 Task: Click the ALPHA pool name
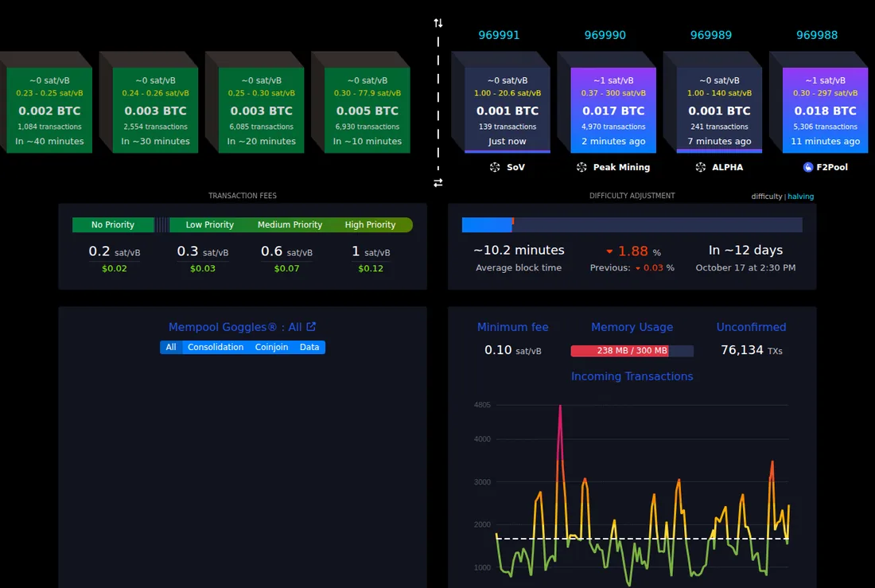pos(727,167)
